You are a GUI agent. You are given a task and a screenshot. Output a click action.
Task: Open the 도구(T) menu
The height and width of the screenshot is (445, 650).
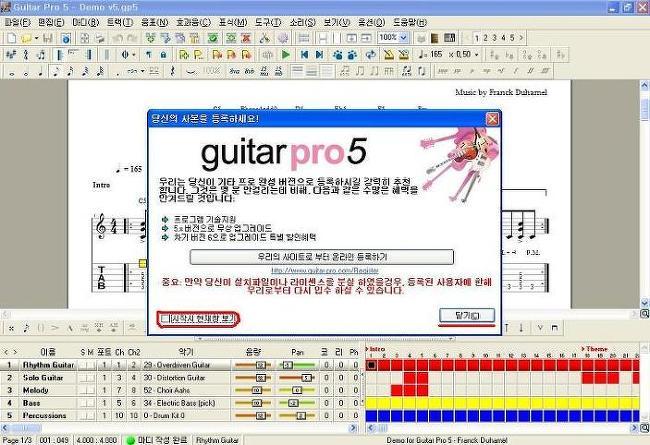point(268,22)
